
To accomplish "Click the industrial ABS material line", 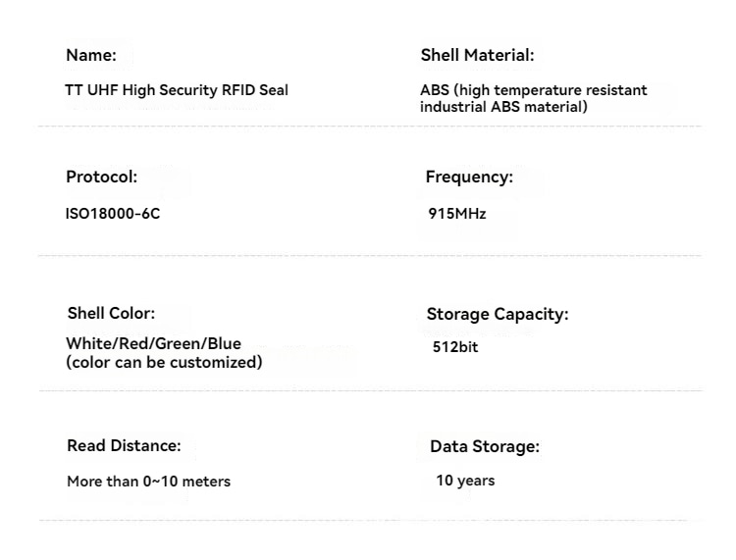I will (503, 107).
